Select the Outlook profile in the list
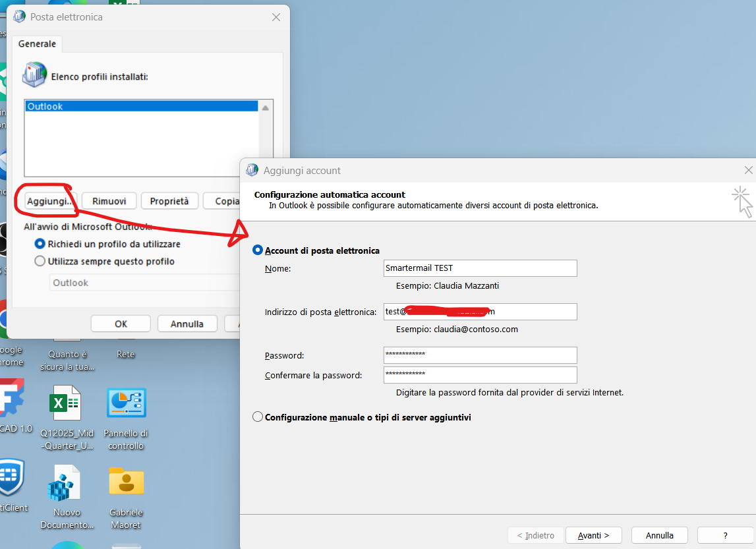756x549 pixels. tap(142, 106)
